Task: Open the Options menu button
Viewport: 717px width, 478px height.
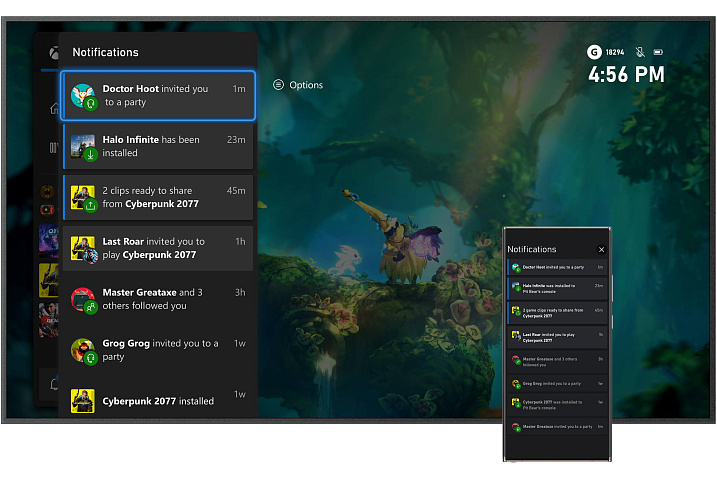Action: (298, 85)
